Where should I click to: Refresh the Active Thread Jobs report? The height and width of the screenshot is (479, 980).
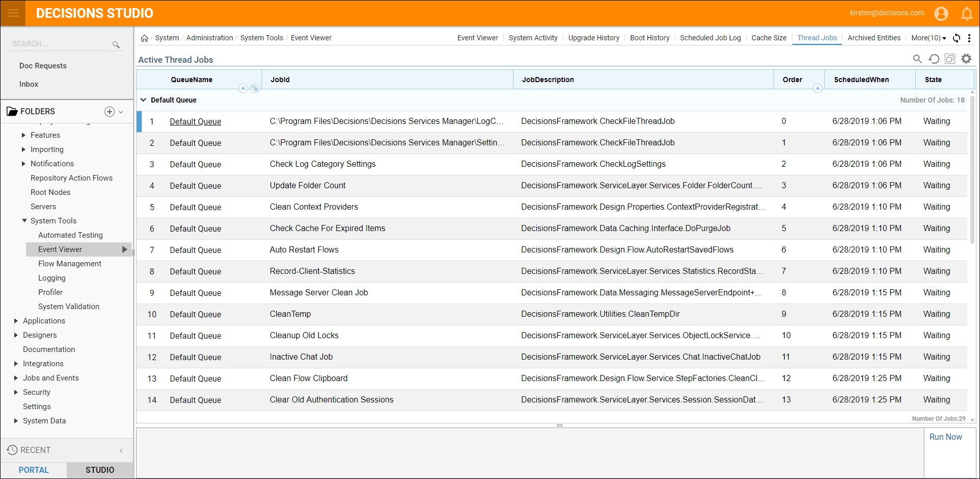(x=934, y=59)
